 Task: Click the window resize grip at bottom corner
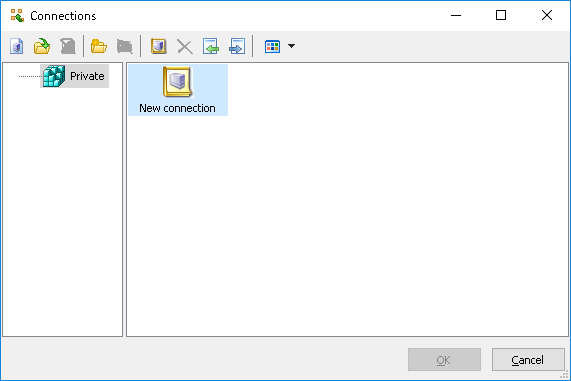(x=565, y=375)
